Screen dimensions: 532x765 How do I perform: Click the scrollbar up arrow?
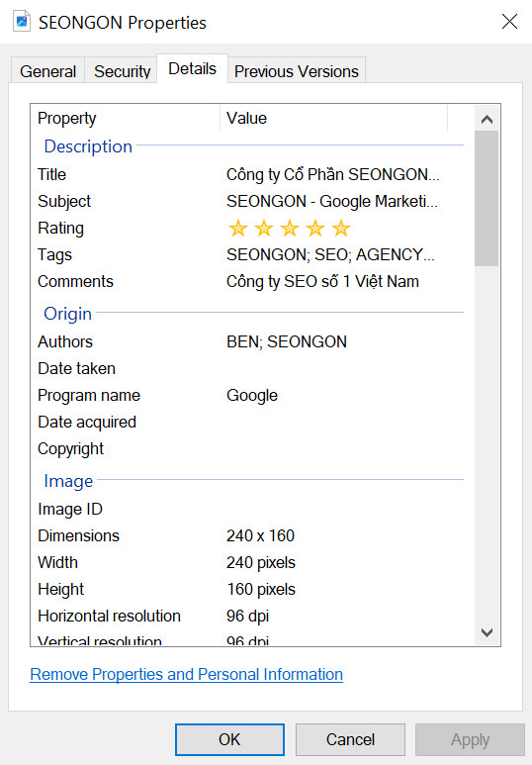point(487,119)
